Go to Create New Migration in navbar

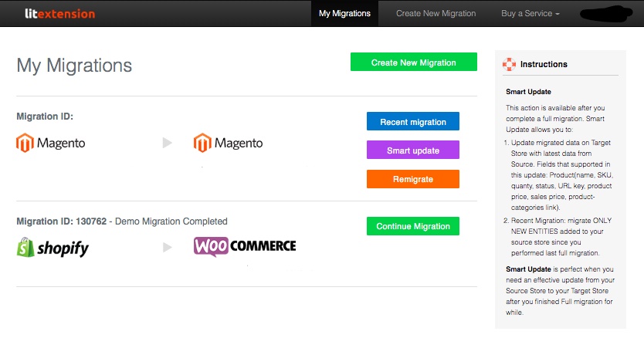click(436, 14)
